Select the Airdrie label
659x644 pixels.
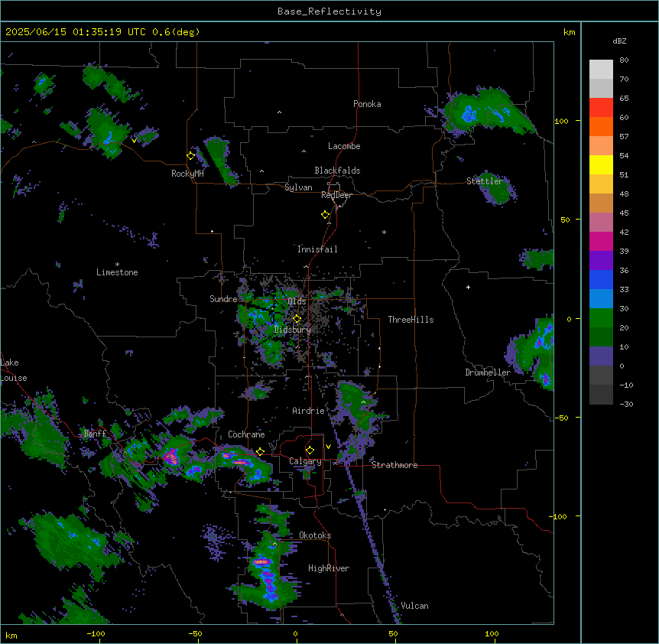308,411
